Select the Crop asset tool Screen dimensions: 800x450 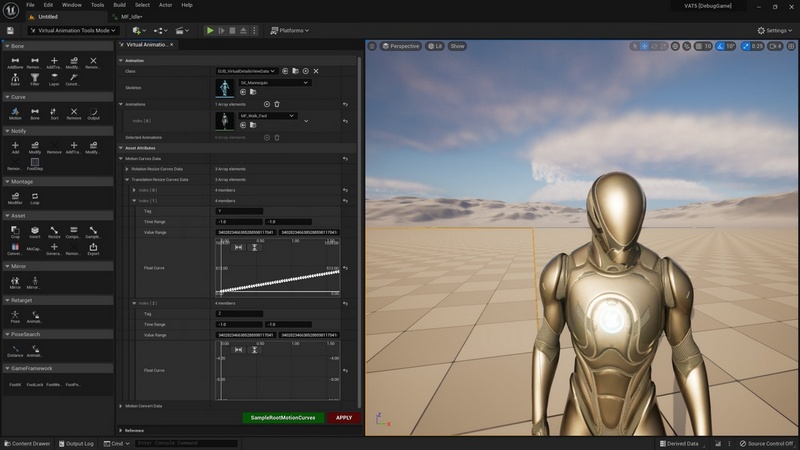[x=15, y=232]
